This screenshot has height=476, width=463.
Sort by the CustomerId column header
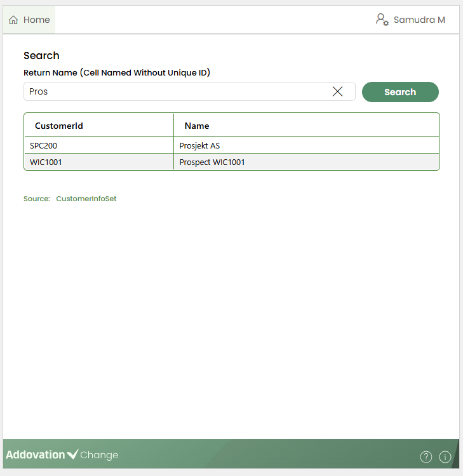(59, 126)
